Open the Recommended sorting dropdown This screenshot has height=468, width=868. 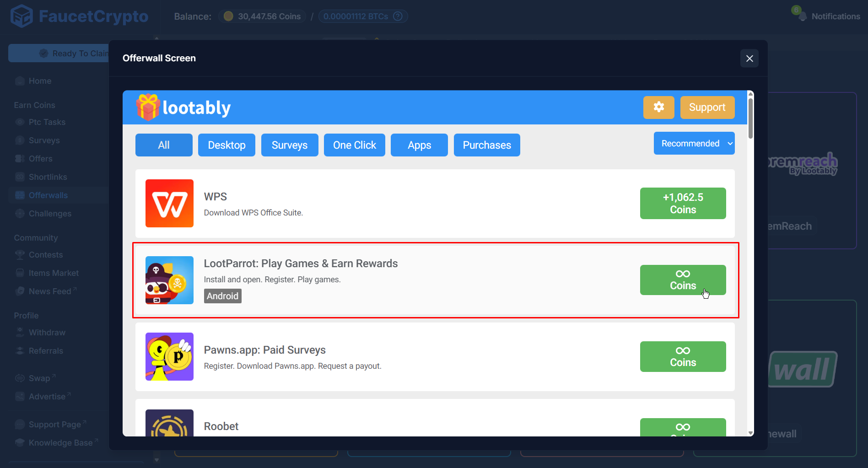point(694,143)
